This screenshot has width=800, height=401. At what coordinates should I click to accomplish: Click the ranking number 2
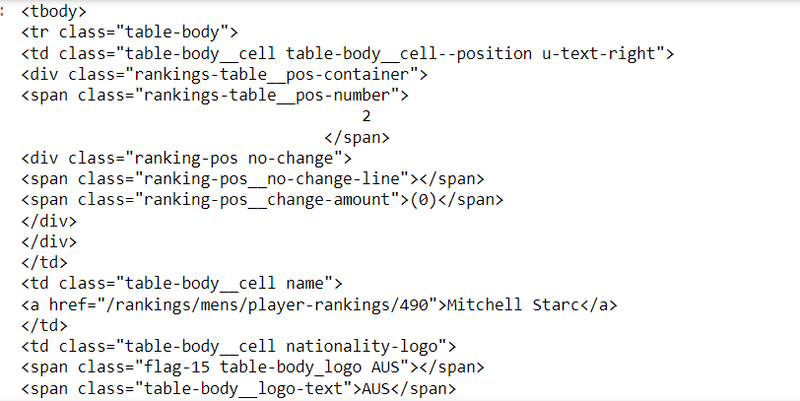pyautogui.click(x=339, y=116)
